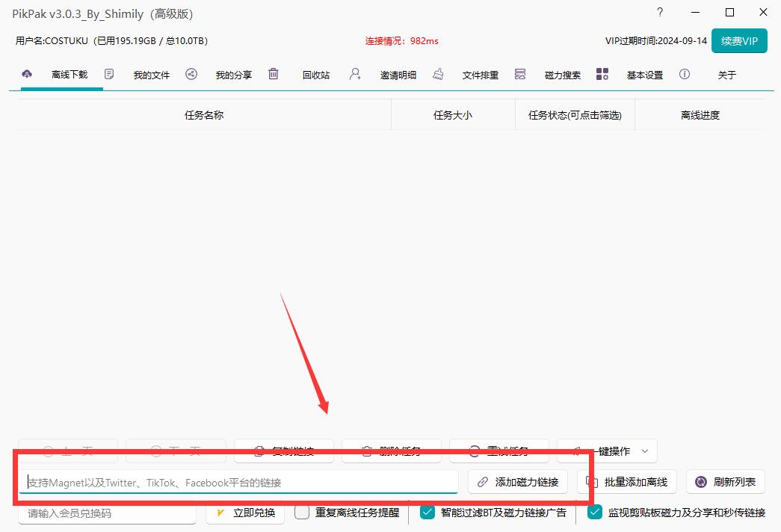The height and width of the screenshot is (532, 781).
Task: Select the broom icon for 文件排重
Action: point(438,74)
